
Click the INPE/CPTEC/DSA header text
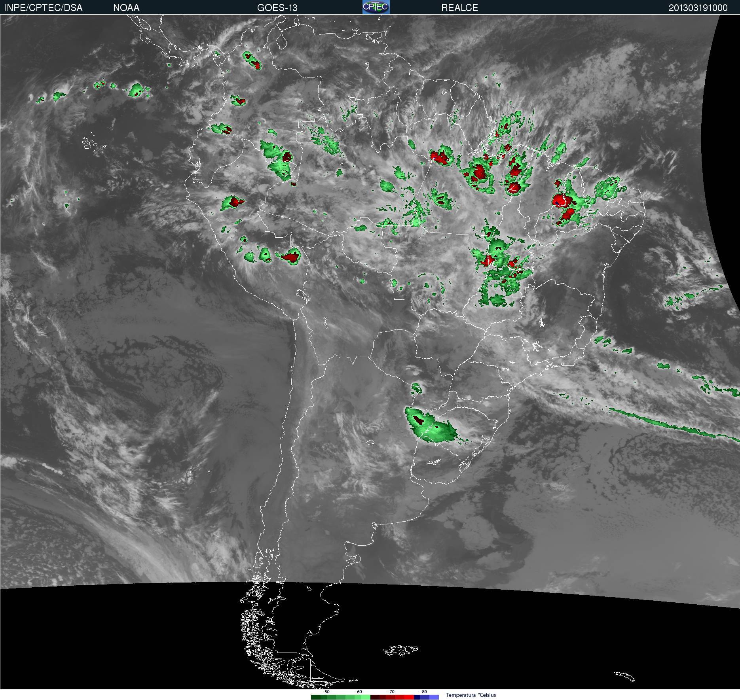pos(43,8)
